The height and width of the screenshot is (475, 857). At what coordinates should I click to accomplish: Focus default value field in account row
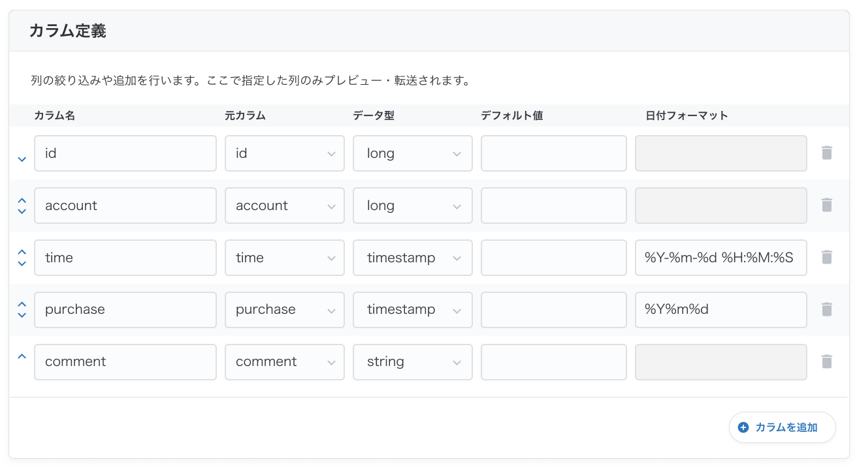[554, 206]
